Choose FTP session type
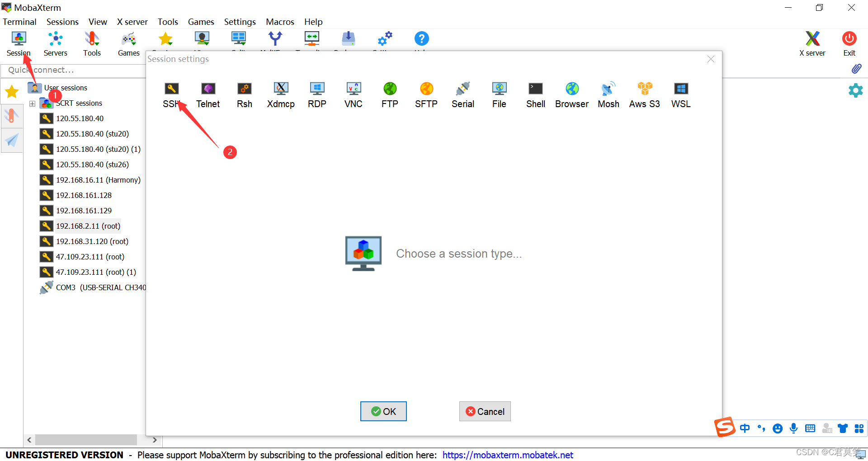 tap(390, 95)
